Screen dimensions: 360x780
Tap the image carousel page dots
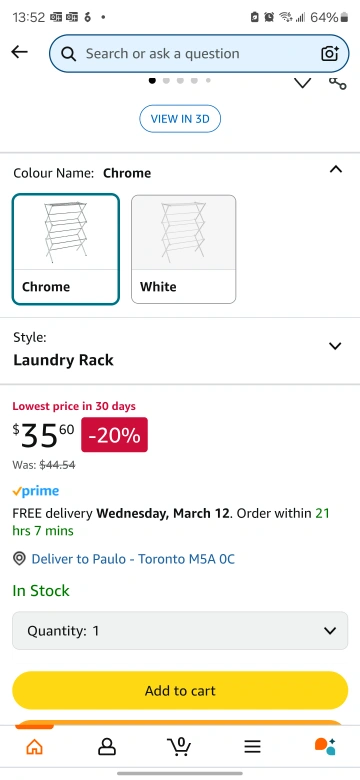(180, 80)
